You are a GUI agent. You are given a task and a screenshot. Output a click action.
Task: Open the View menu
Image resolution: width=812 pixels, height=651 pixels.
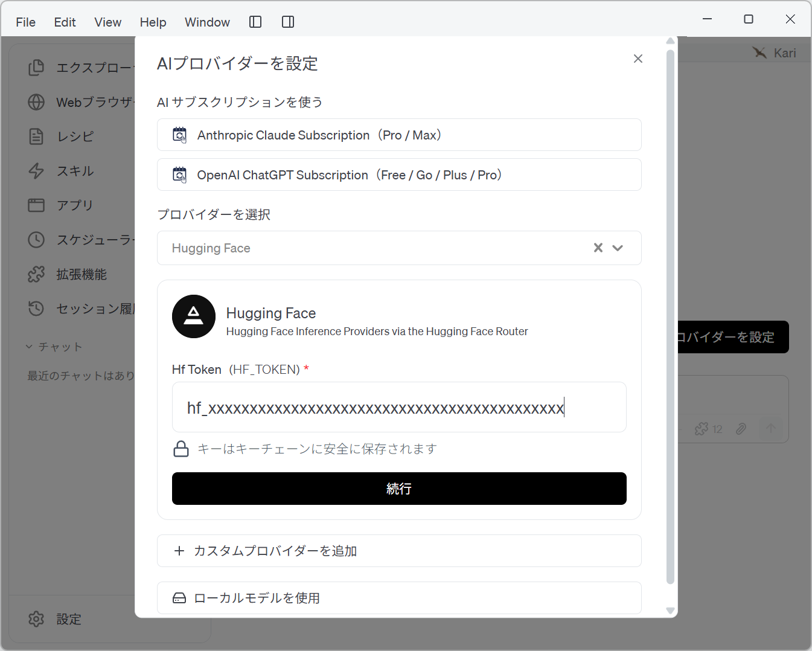point(108,22)
